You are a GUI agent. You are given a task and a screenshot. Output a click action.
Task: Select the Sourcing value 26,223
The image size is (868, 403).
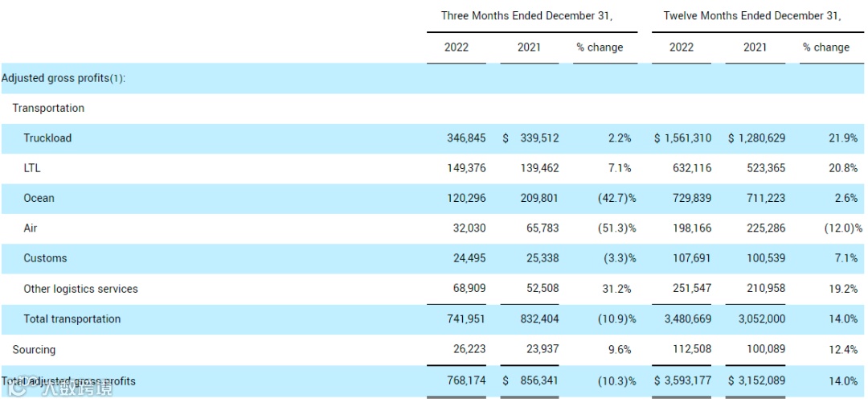(x=469, y=350)
